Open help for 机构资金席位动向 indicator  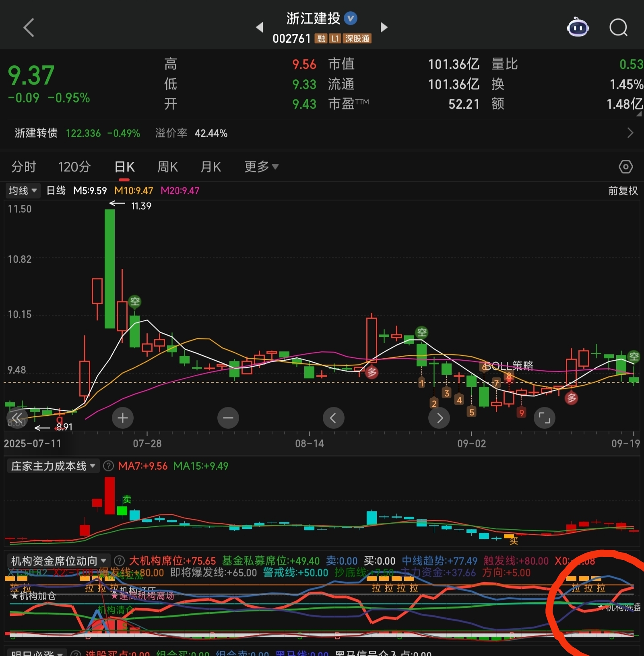coord(119,561)
